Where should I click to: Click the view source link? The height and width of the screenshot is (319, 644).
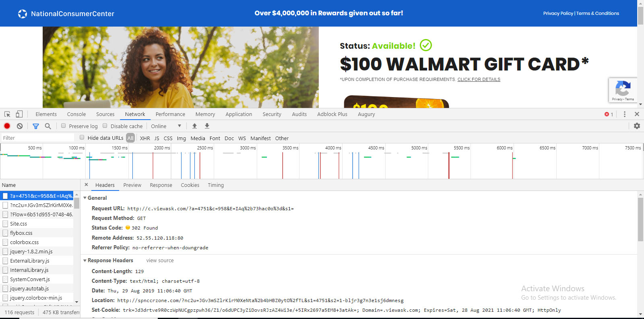pos(160,261)
